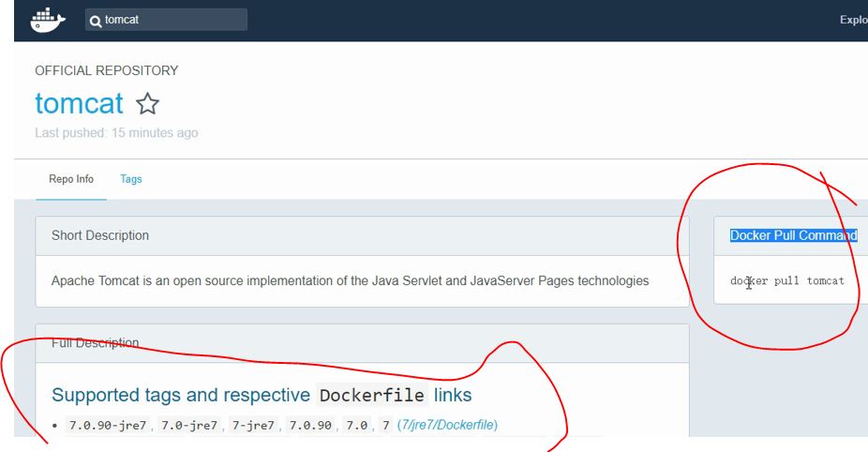This screenshot has height=452, width=868.
Task: Click the docker pull tomcat command text
Action: coord(786,280)
